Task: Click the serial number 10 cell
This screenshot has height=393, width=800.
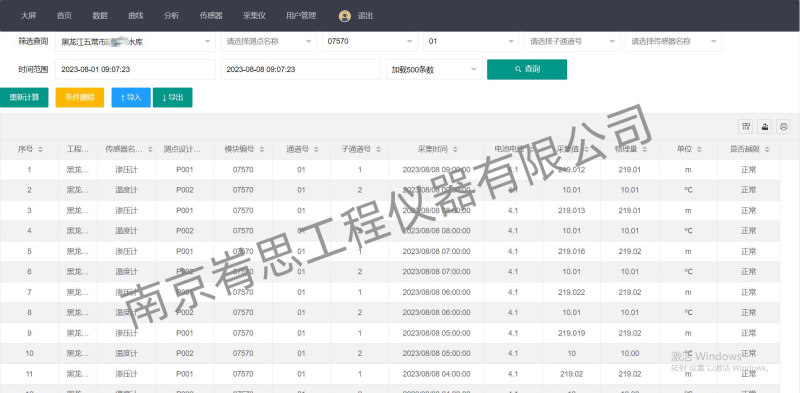Action: click(x=29, y=353)
